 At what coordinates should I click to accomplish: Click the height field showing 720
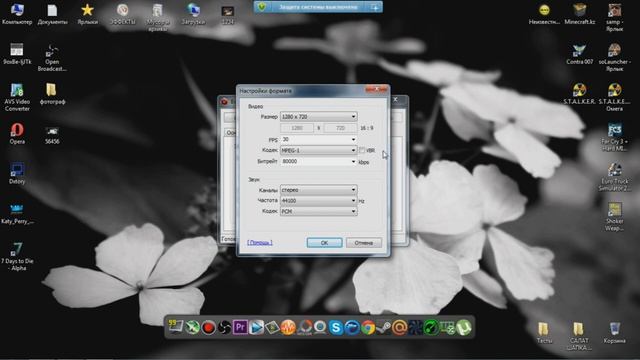340,128
